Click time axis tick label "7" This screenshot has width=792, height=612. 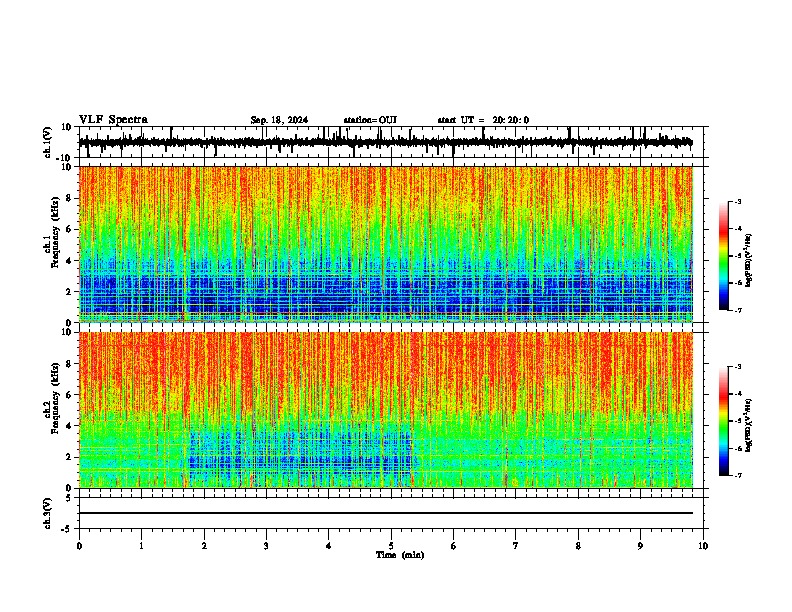tap(516, 546)
